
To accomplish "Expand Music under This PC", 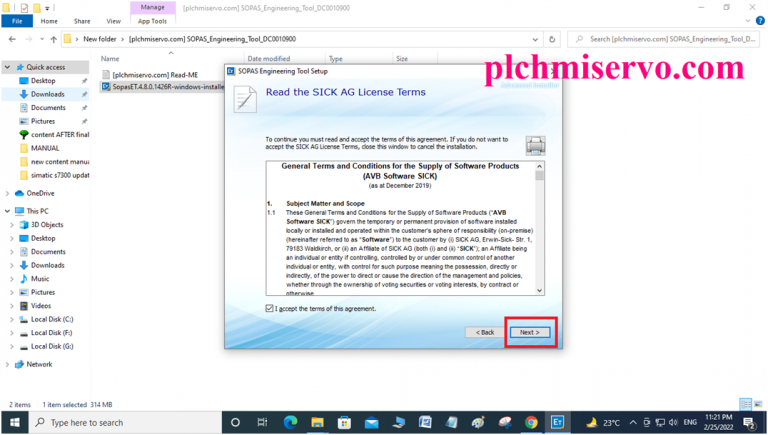I will pos(12,279).
